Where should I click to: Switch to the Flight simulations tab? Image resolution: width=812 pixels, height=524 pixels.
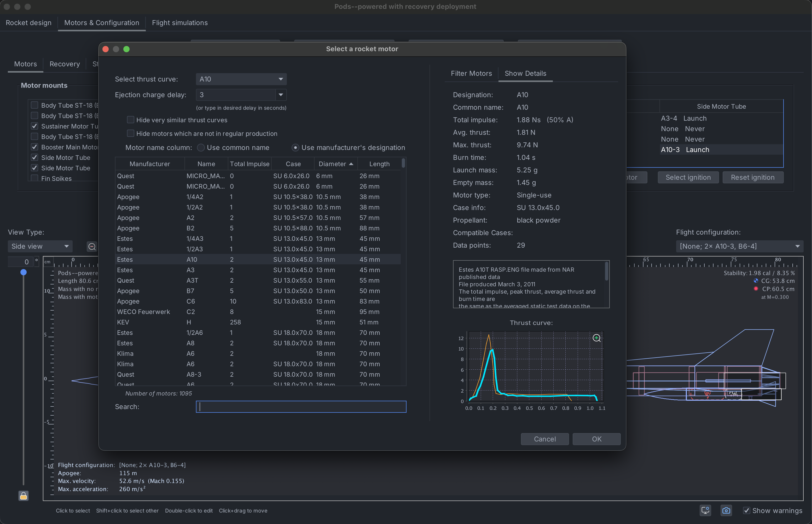pyautogui.click(x=180, y=22)
